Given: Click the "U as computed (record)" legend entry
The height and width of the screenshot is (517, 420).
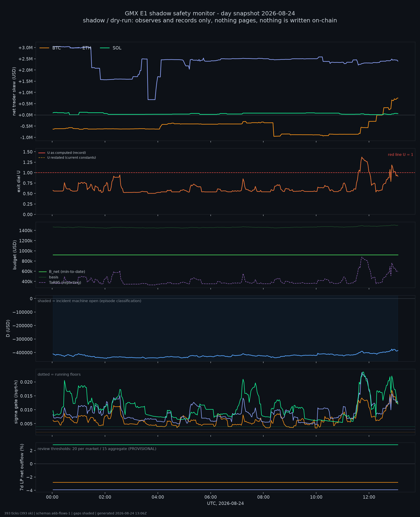Looking at the screenshot, I should [66, 153].
